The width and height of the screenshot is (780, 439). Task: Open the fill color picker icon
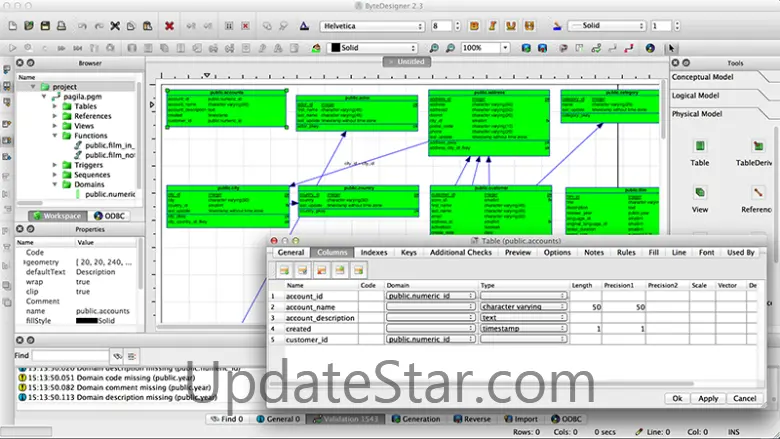[x=316, y=48]
